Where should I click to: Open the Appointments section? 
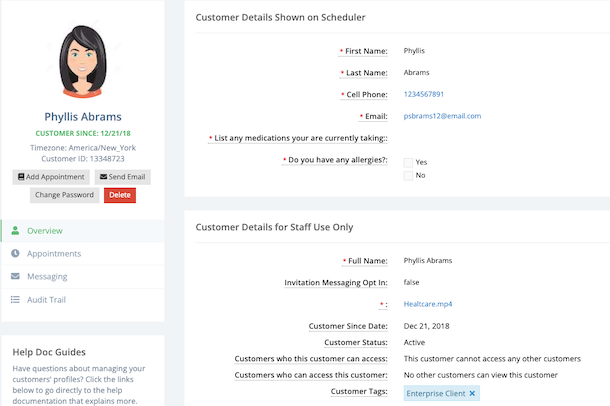[x=83, y=254]
